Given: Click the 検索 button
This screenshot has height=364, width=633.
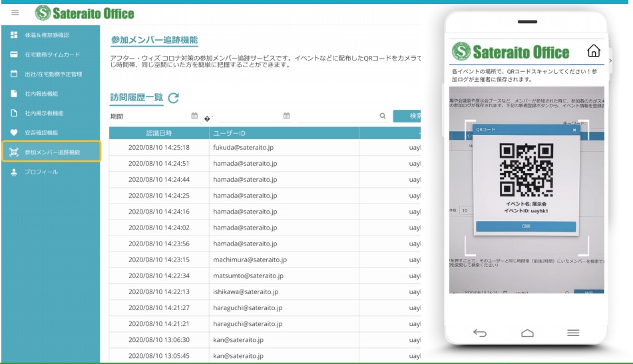Looking at the screenshot, I should point(407,116).
